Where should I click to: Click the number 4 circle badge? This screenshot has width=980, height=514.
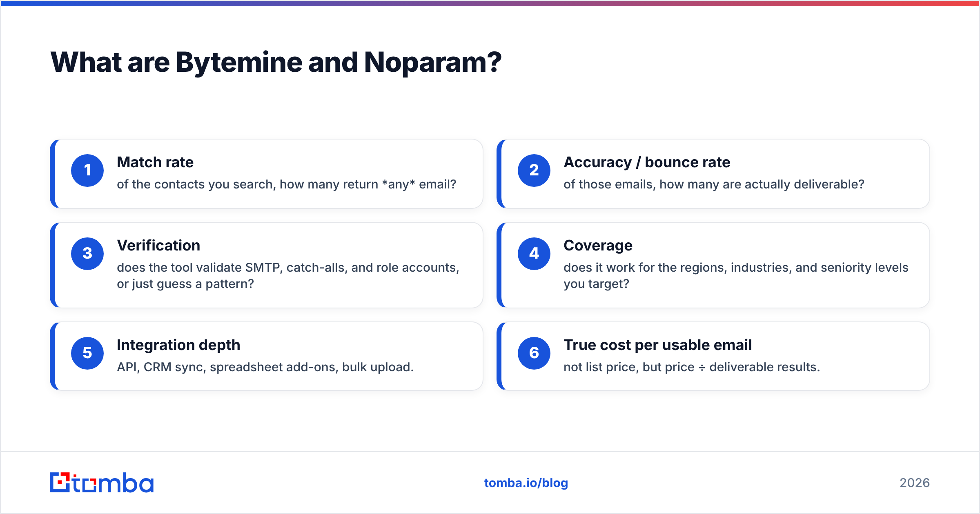[x=534, y=254]
